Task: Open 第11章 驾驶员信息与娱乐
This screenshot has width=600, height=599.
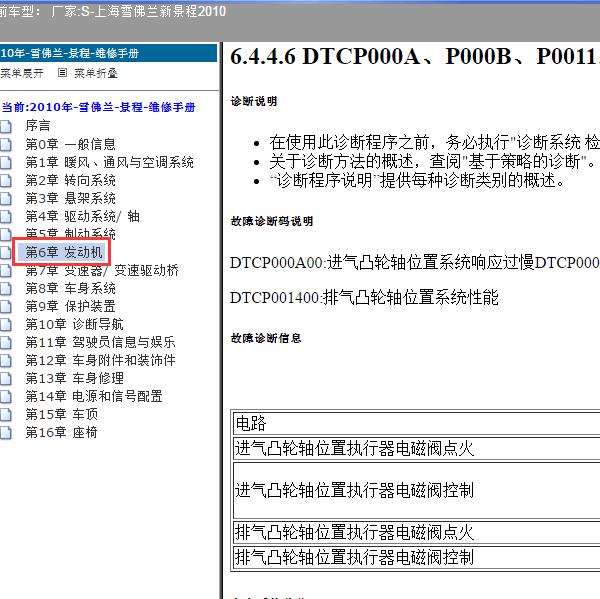Action: tap(100, 342)
